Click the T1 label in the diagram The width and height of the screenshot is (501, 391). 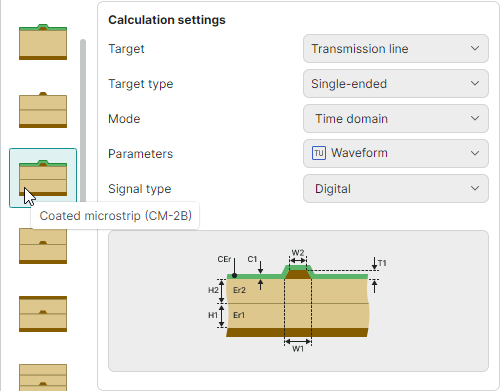tap(382, 263)
